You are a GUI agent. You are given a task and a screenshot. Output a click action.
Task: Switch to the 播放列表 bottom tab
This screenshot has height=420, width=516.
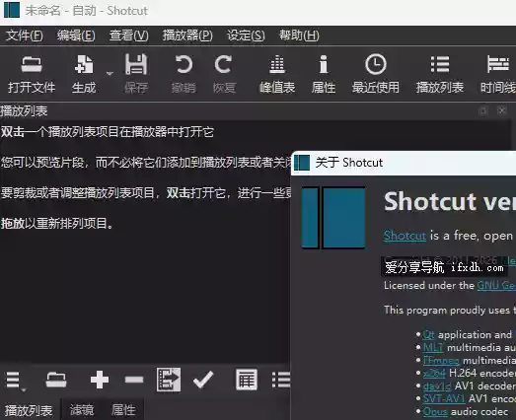[x=29, y=410]
